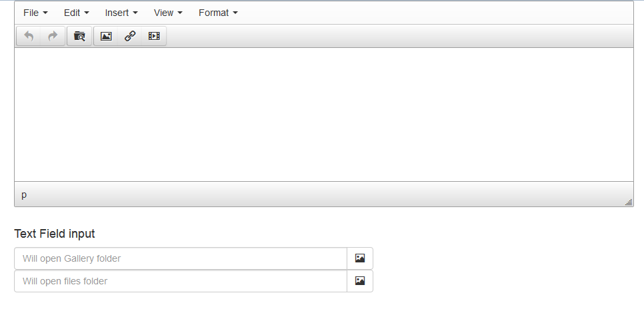This screenshot has height=309, width=644.
Task: Open the file manager folder-search icon
Action: 79,36
